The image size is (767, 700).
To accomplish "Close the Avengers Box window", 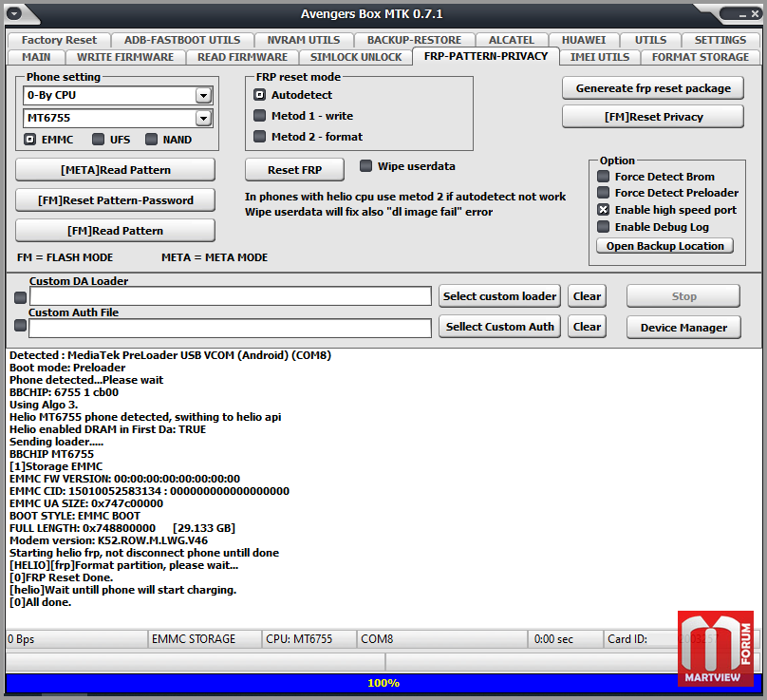I will [755, 14].
